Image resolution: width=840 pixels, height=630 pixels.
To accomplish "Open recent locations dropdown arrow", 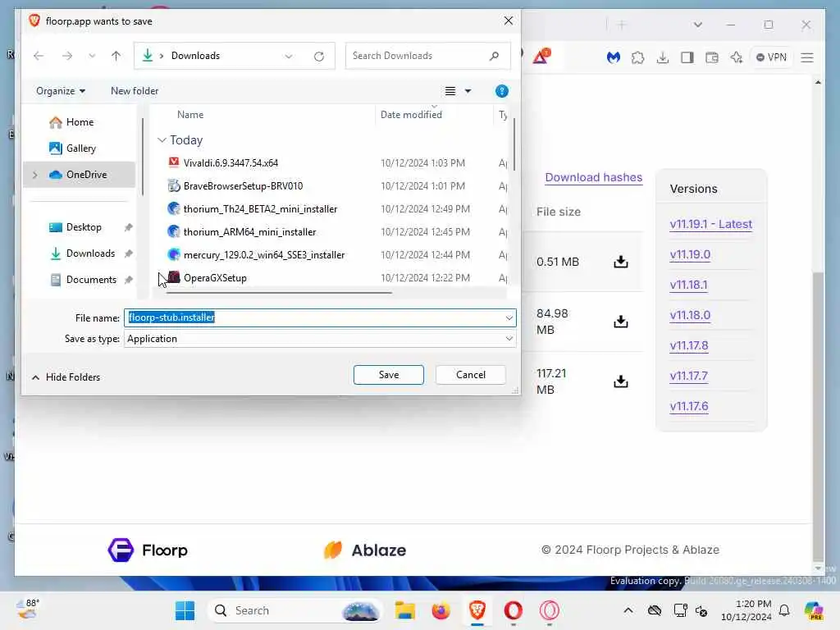I will [92, 56].
